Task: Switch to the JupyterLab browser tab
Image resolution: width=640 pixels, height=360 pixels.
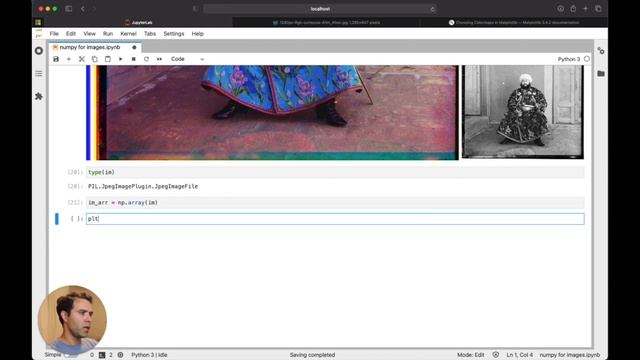Action: pyautogui.click(x=139, y=22)
